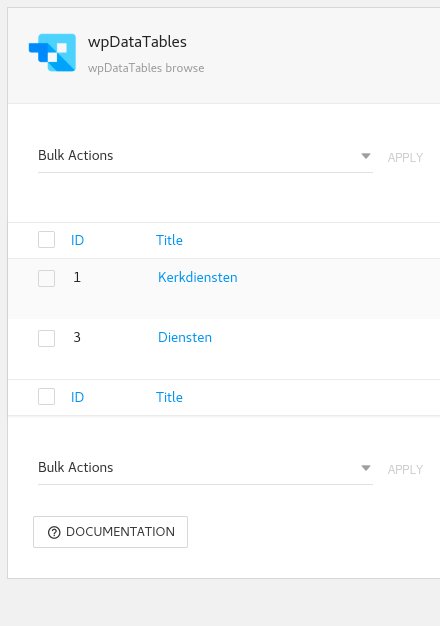Open the Kerkdiensten table link
The height and width of the screenshot is (626, 440).
pyautogui.click(x=198, y=277)
